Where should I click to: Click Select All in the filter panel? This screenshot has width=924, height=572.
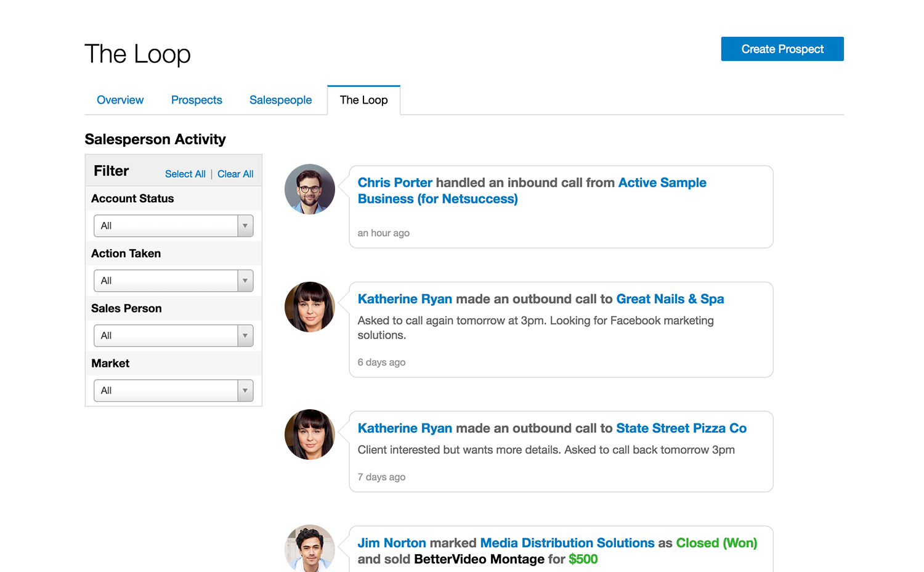click(x=185, y=174)
